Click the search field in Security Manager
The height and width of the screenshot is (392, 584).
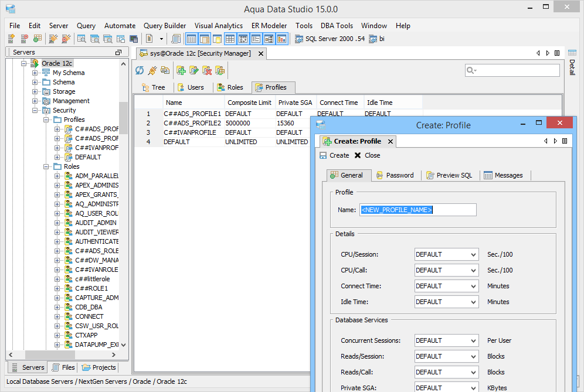(x=512, y=70)
